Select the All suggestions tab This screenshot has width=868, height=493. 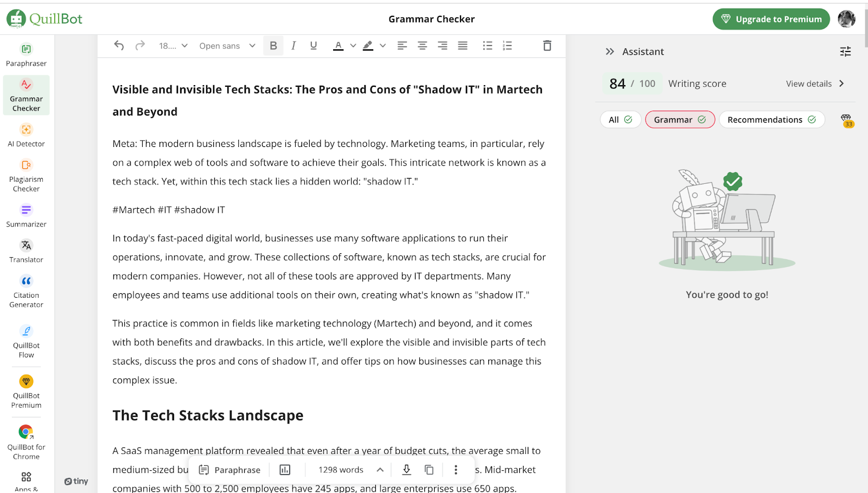tap(621, 120)
